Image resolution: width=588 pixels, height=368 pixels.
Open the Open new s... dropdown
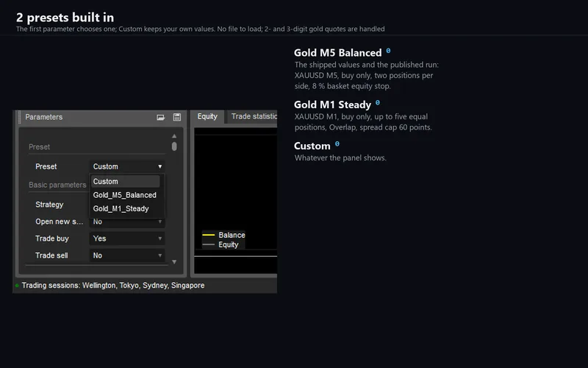pos(127,222)
